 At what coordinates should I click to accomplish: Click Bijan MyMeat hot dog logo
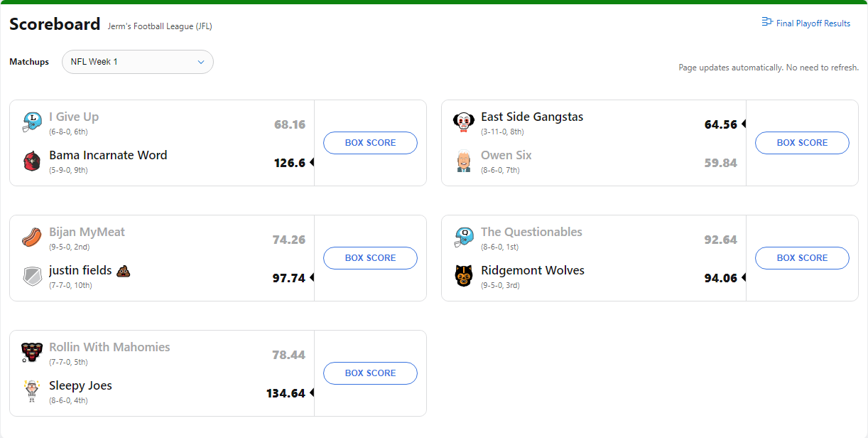32,237
